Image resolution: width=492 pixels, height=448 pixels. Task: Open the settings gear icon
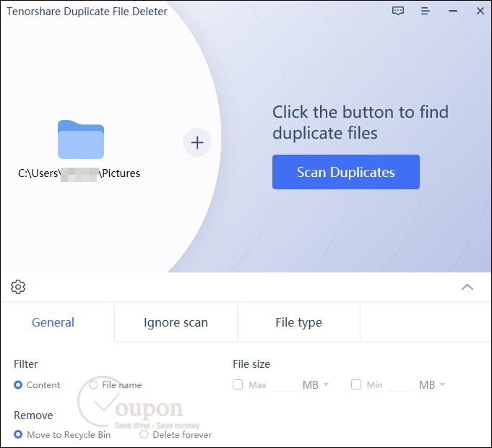click(18, 287)
